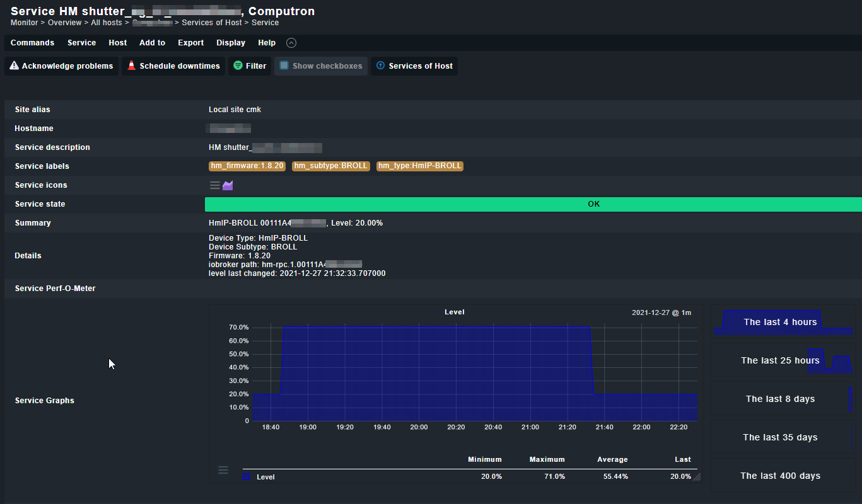
Task: Click the Services of Host arrow icon
Action: [380, 66]
